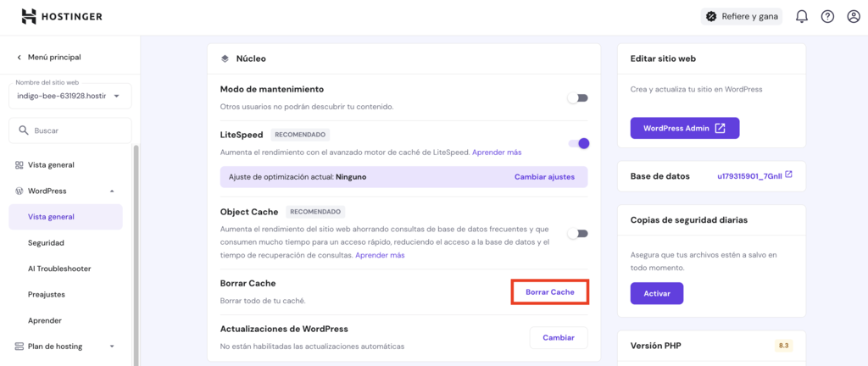Click the WordPress Admin button
This screenshot has width=868, height=366.
[x=685, y=128]
